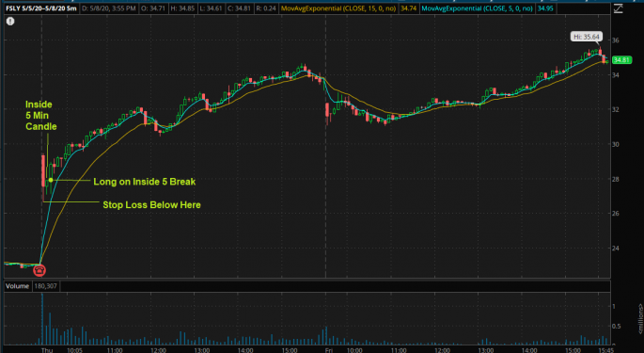Select the Hi: 35.64 price bubble
Image resolution: width=644 pixels, height=353 pixels.
[x=587, y=37]
